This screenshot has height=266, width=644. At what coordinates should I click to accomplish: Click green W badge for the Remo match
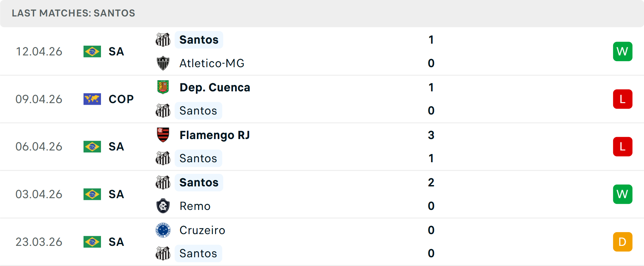pyautogui.click(x=623, y=194)
